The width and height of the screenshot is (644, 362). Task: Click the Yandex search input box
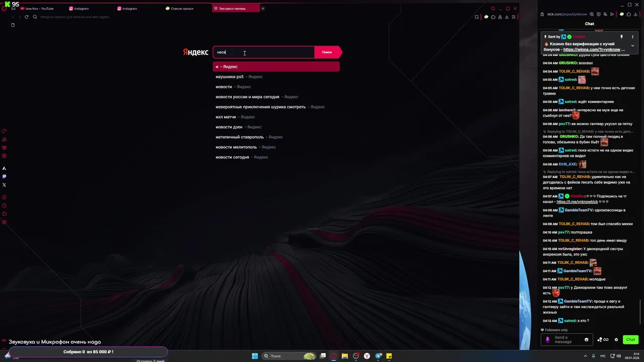[x=264, y=52]
